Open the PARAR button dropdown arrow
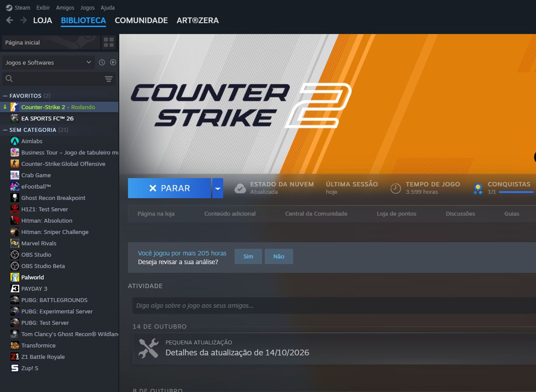Image resolution: width=536 pixels, height=392 pixels. click(x=218, y=188)
